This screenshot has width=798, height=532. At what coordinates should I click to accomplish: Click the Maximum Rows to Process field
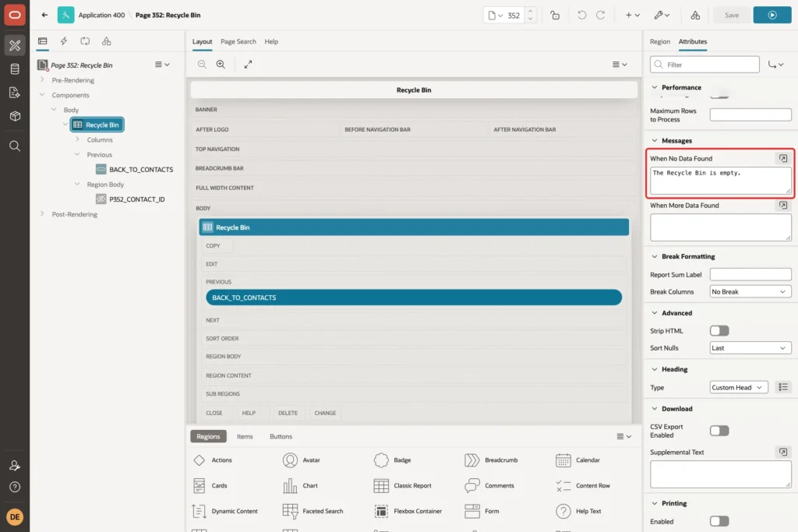[750, 115]
